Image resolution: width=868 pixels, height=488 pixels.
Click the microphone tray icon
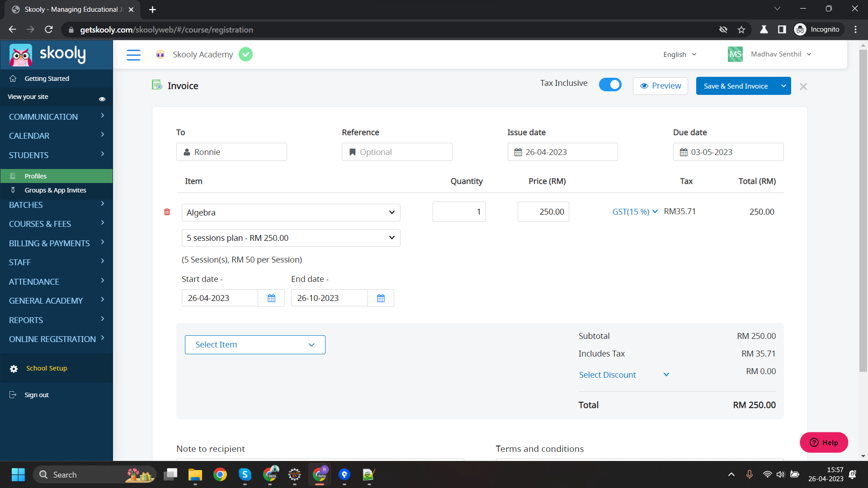(x=750, y=474)
